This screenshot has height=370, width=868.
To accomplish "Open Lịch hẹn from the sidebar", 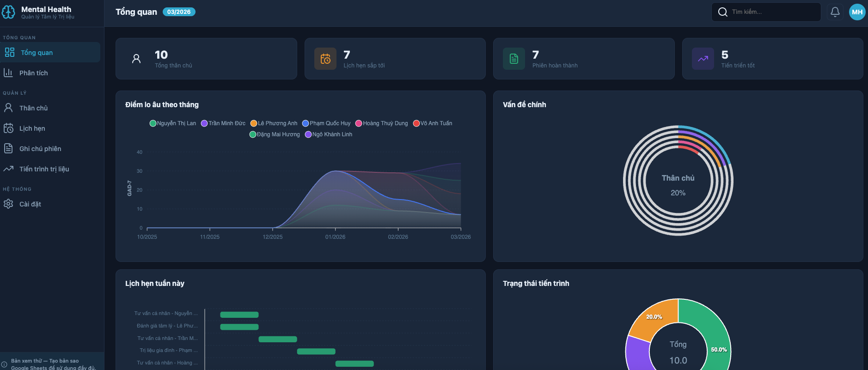I will point(32,128).
